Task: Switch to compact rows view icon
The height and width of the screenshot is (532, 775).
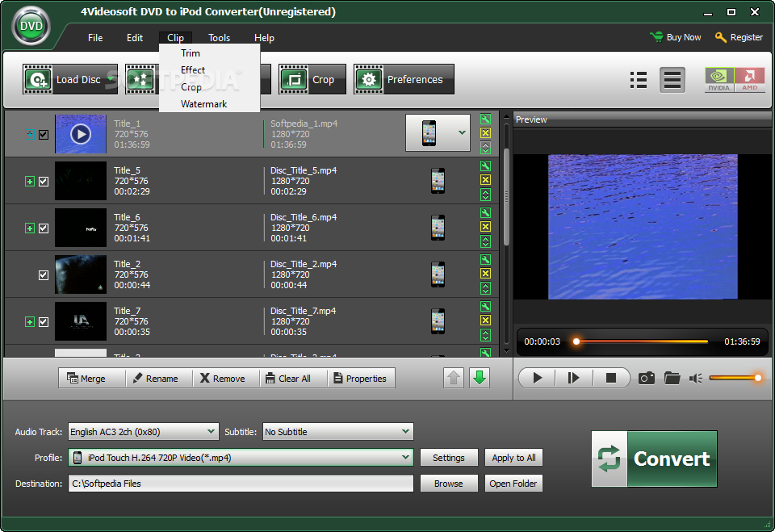Action: pyautogui.click(x=672, y=80)
